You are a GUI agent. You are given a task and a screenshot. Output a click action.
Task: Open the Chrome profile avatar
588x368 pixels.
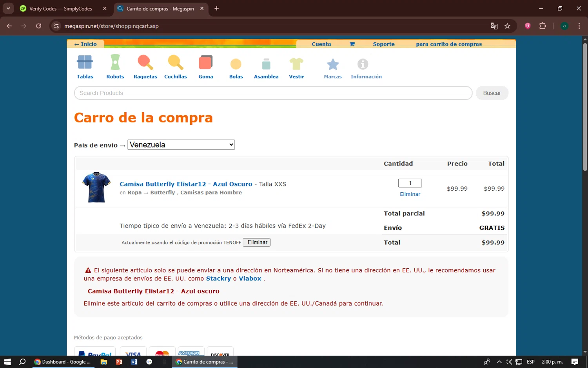pos(564,26)
